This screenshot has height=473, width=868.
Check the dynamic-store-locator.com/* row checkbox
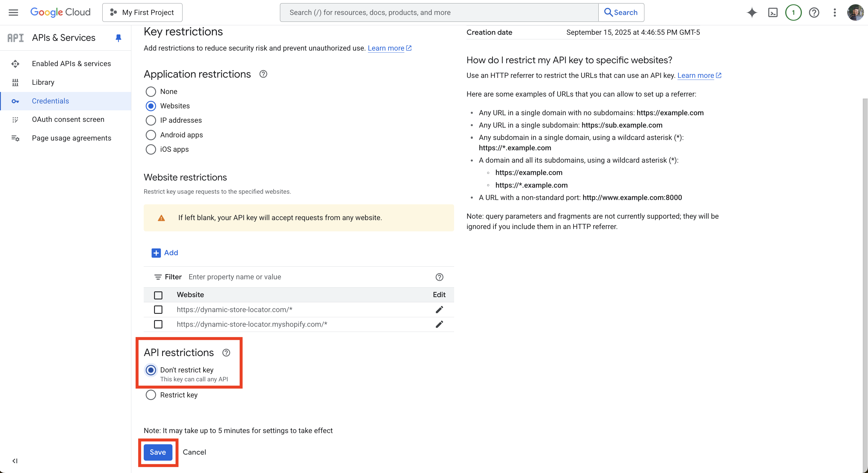(x=158, y=309)
